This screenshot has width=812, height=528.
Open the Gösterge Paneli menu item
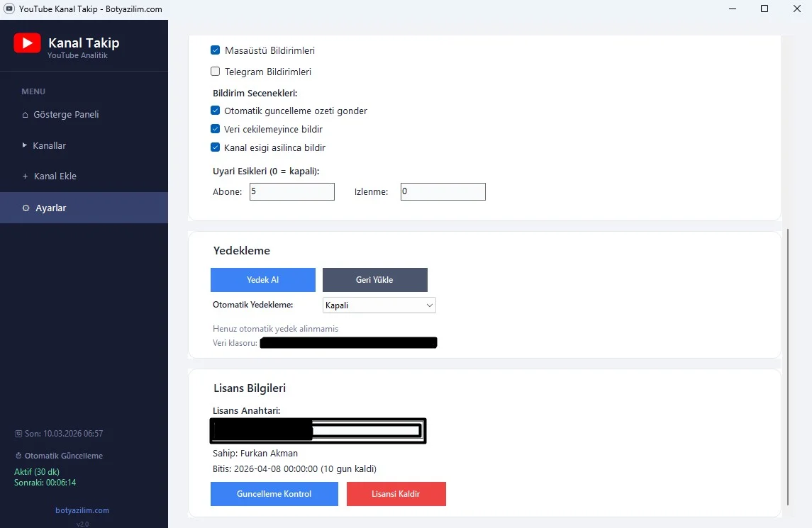coord(84,114)
